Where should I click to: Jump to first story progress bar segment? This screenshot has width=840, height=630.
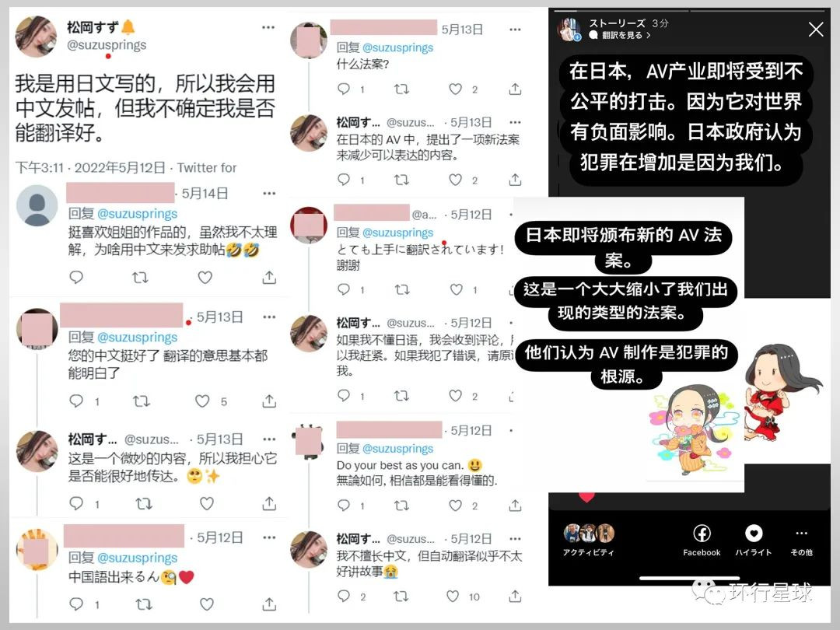[x=621, y=10]
